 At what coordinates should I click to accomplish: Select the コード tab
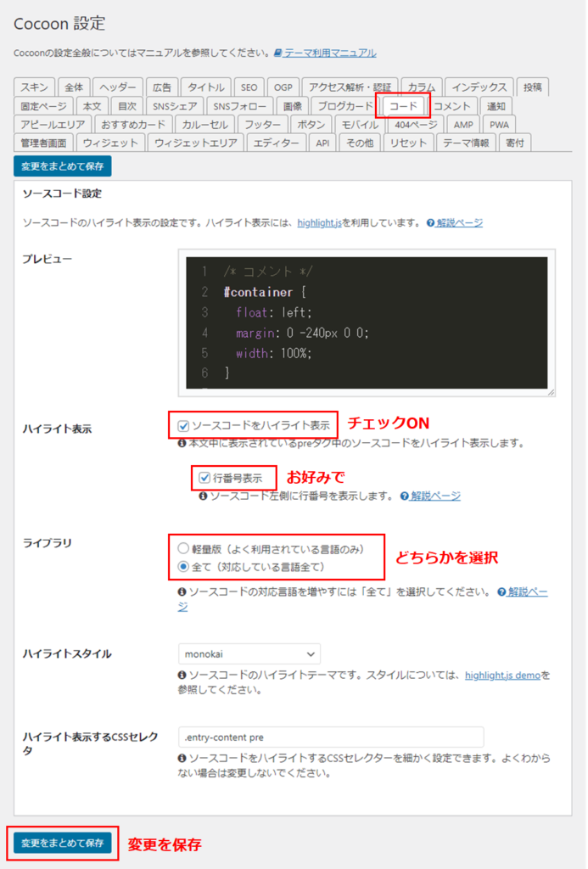(403, 106)
